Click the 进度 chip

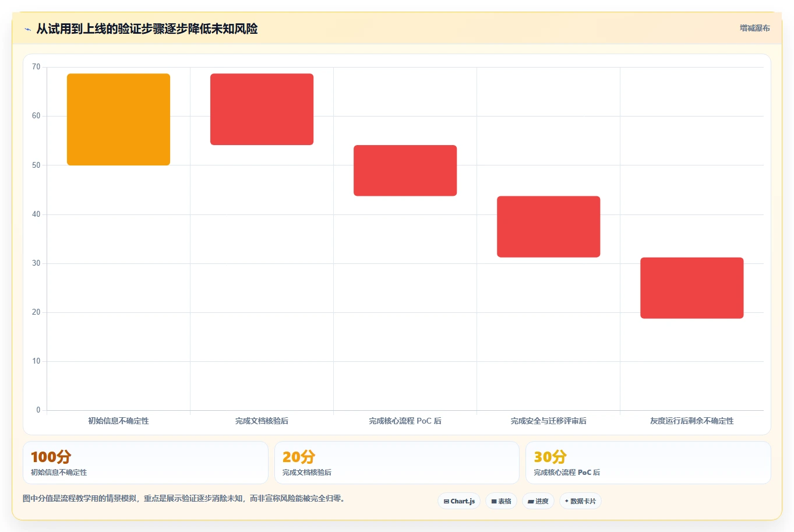538,501
